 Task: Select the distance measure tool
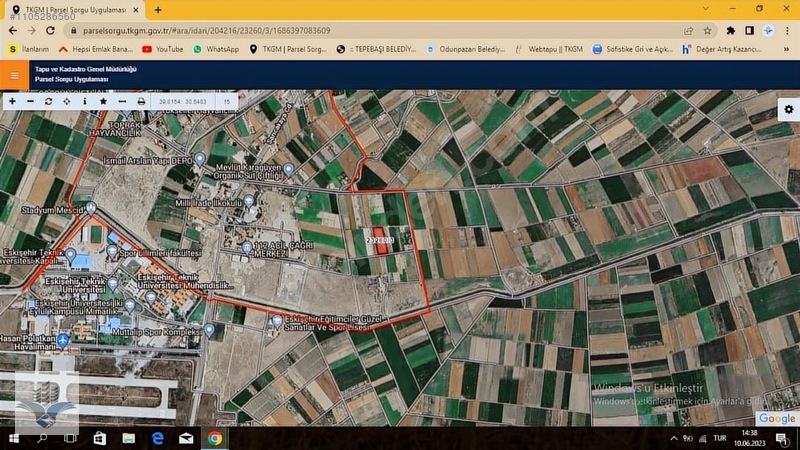point(122,102)
